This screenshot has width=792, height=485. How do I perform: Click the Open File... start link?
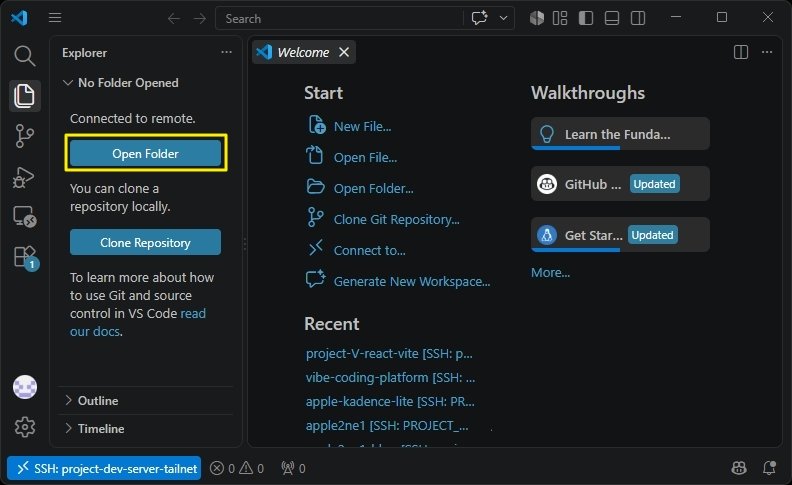coord(365,157)
